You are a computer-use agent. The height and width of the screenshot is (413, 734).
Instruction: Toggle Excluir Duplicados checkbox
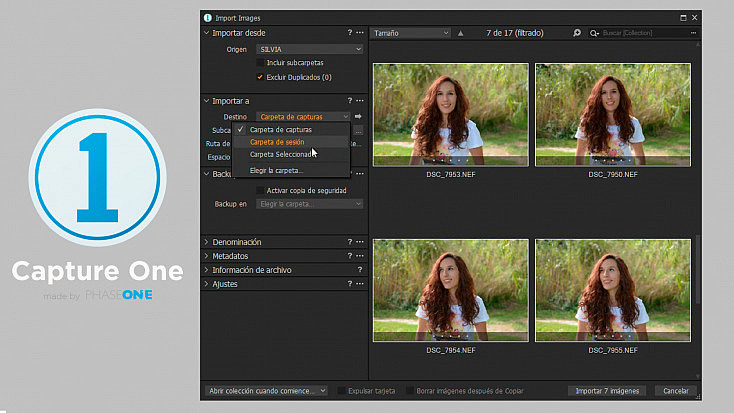pos(260,77)
